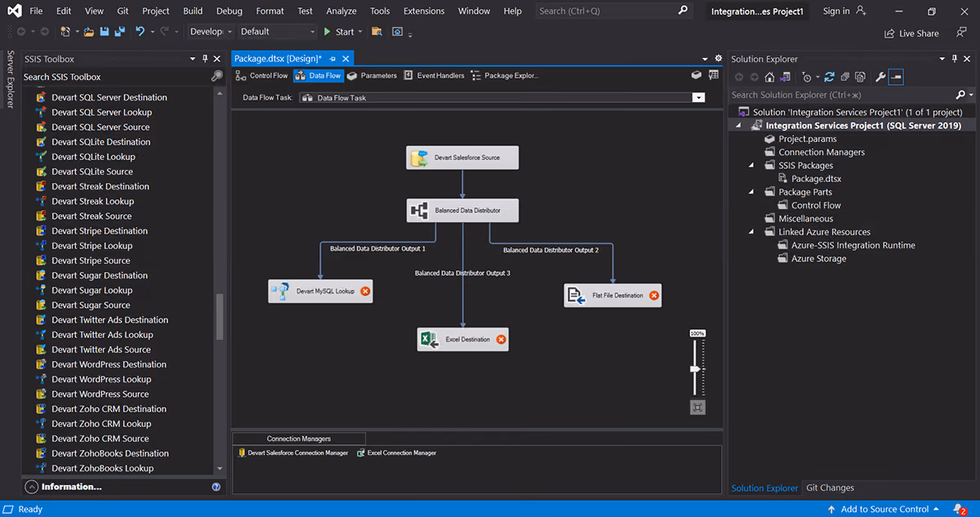Click the Information help question icon
The height and width of the screenshot is (517, 980).
[x=216, y=487]
